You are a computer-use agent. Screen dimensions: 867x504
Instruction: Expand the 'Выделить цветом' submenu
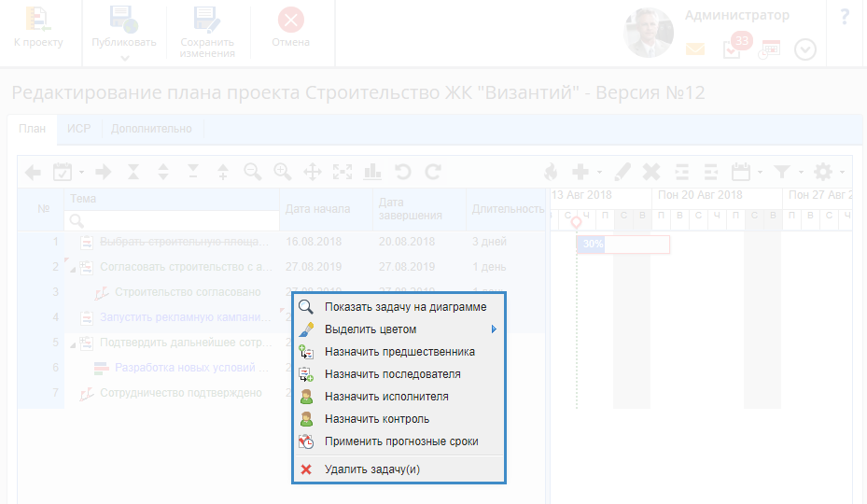click(x=493, y=329)
